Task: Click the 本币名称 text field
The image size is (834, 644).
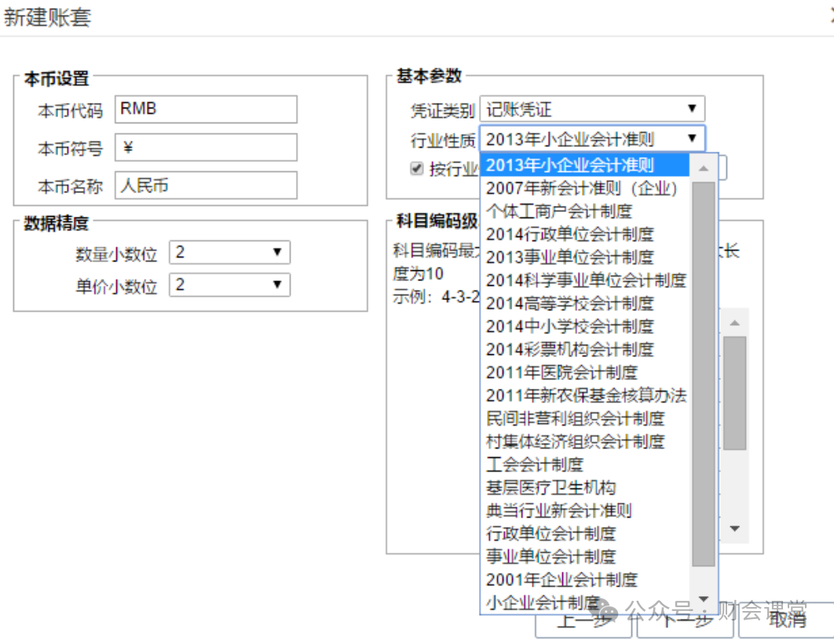Action: pos(206,185)
